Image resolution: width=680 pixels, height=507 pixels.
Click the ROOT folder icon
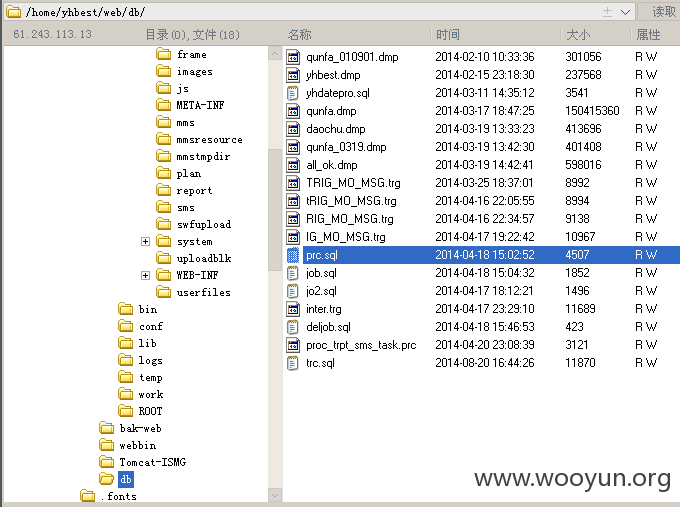pyautogui.click(x=126, y=411)
